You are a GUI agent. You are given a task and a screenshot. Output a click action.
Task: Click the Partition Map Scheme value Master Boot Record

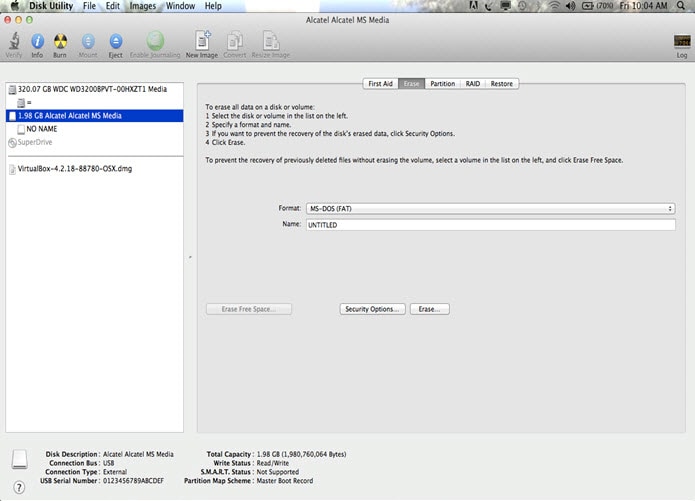click(285, 481)
